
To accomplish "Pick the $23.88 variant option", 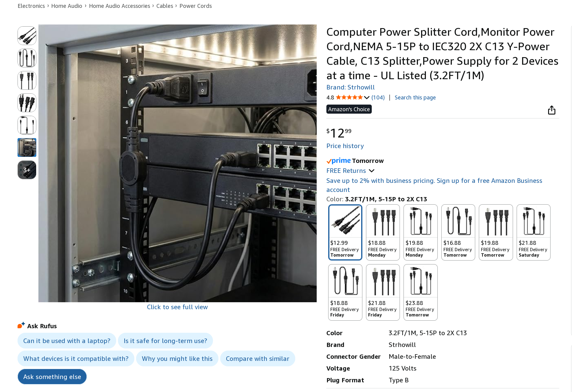I will 420,292.
